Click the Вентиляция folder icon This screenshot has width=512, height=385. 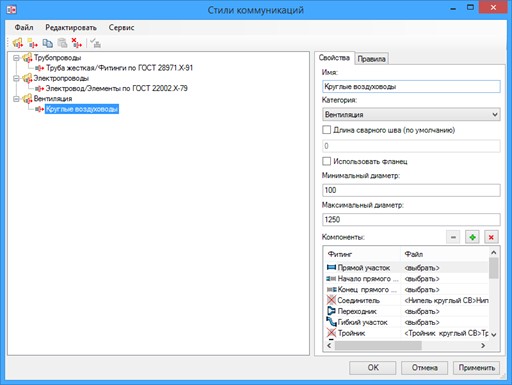(x=27, y=99)
